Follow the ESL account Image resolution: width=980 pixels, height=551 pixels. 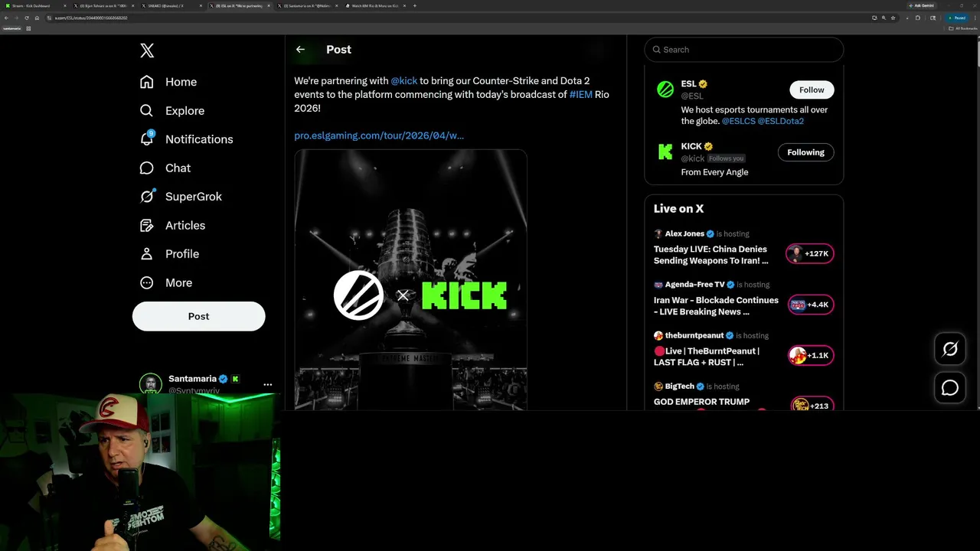click(x=812, y=90)
